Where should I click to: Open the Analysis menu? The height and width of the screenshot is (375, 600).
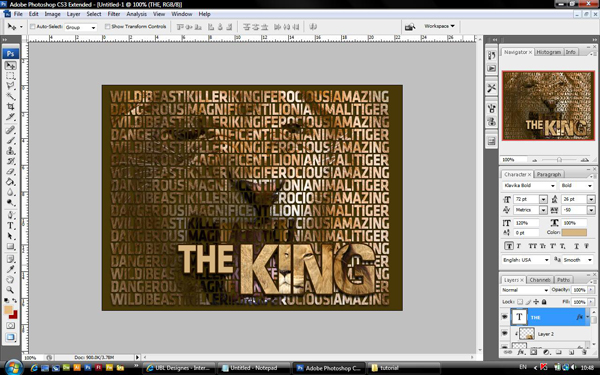point(137,14)
